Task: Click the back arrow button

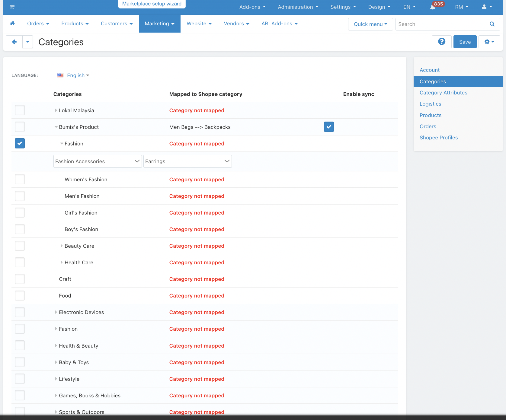Action: [x=14, y=42]
